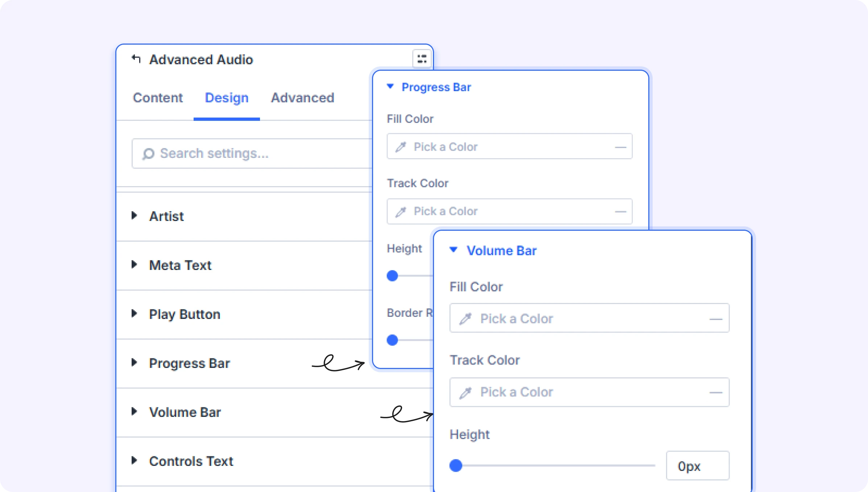Viewport: 868px width, 492px height.
Task: Switch to the Content tab
Action: pos(158,98)
